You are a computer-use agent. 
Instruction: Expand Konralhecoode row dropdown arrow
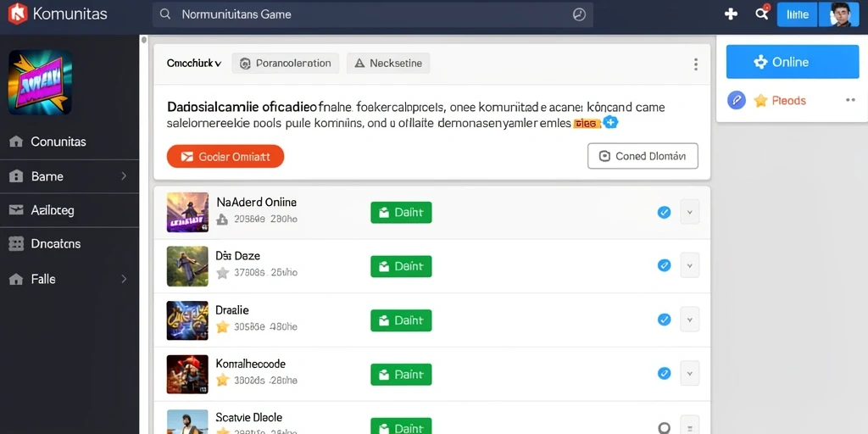click(690, 373)
